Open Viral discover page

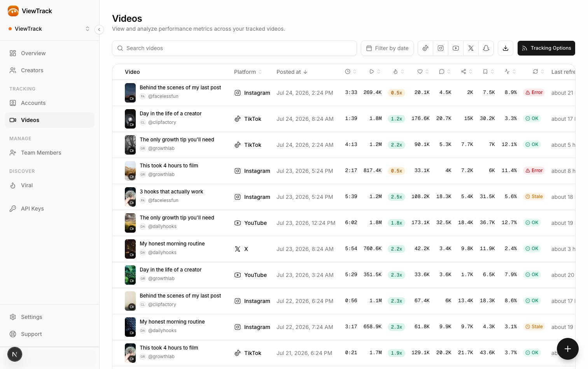coord(49,185)
